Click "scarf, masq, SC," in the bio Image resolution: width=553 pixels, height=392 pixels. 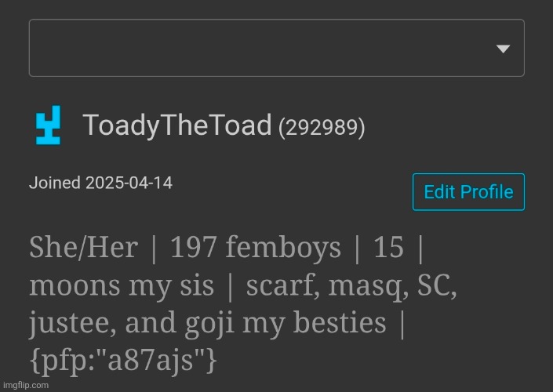click(x=351, y=285)
